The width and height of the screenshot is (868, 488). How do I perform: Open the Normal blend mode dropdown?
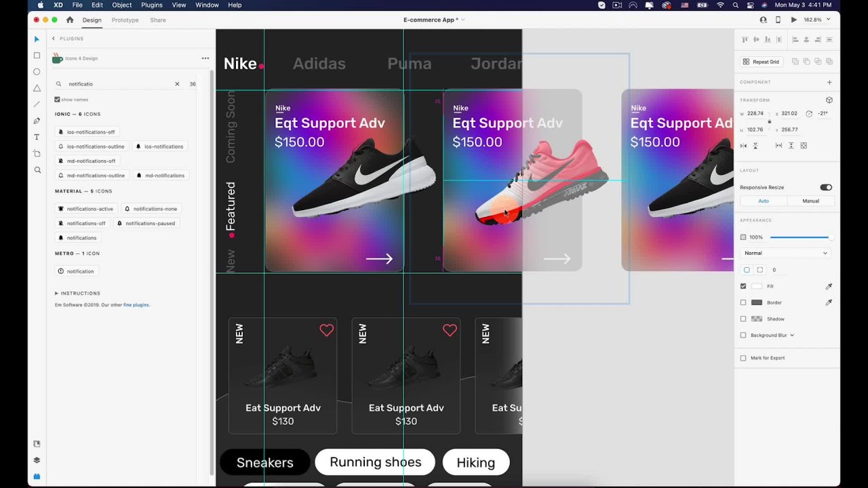[785, 253]
